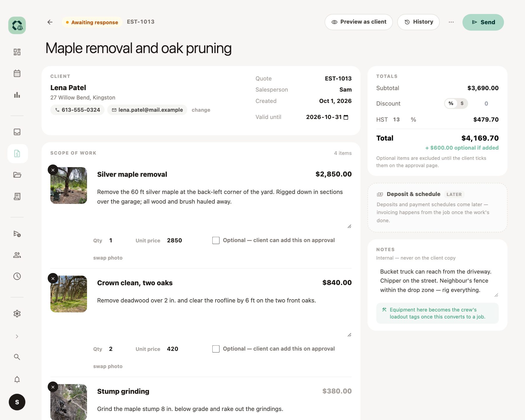Image resolution: width=525 pixels, height=420 pixels.
Task: Edit the HST rate field showing 13
Action: pyautogui.click(x=400, y=120)
